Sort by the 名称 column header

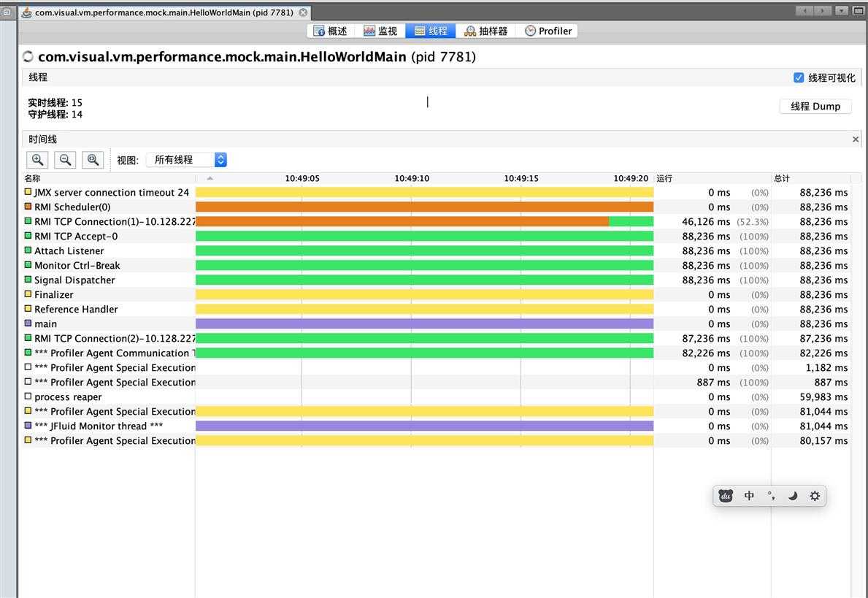point(109,178)
